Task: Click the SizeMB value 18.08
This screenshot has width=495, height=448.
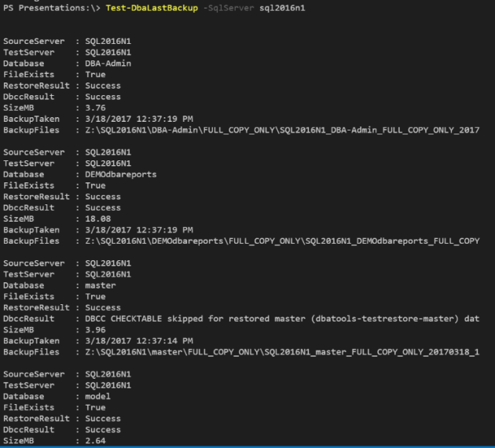Action: [101, 218]
